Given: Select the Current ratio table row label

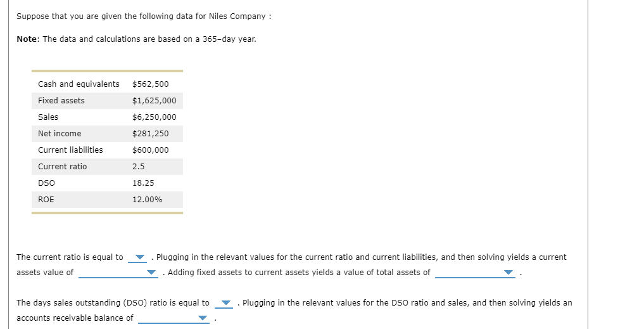Looking at the screenshot, I should click(x=63, y=167).
